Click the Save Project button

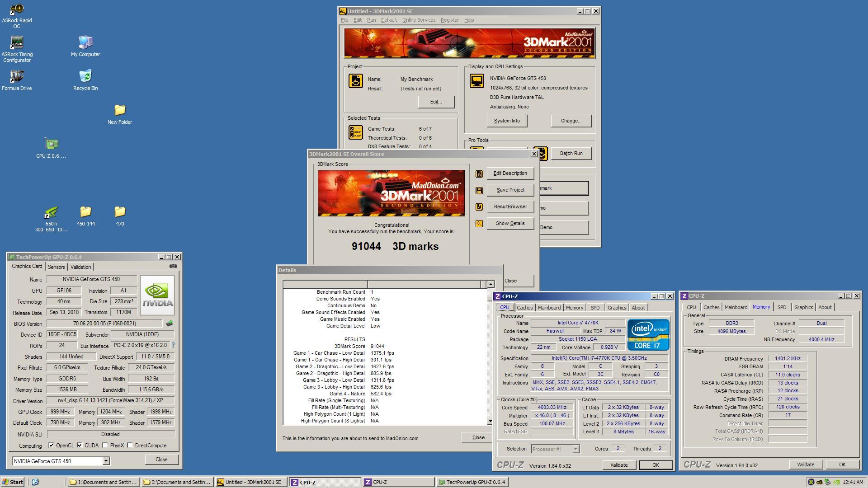pyautogui.click(x=510, y=190)
